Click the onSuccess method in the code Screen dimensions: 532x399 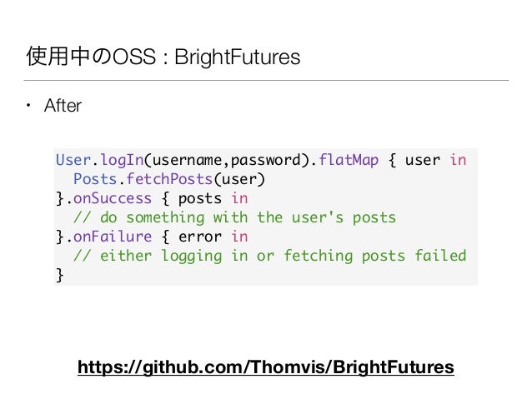tap(113, 198)
